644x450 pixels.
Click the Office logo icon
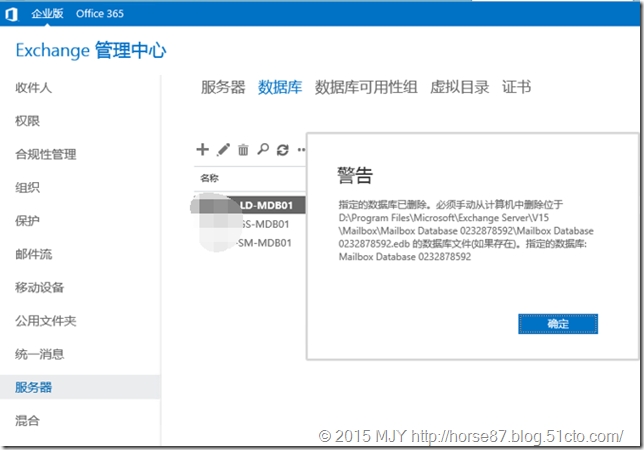click(x=10, y=13)
